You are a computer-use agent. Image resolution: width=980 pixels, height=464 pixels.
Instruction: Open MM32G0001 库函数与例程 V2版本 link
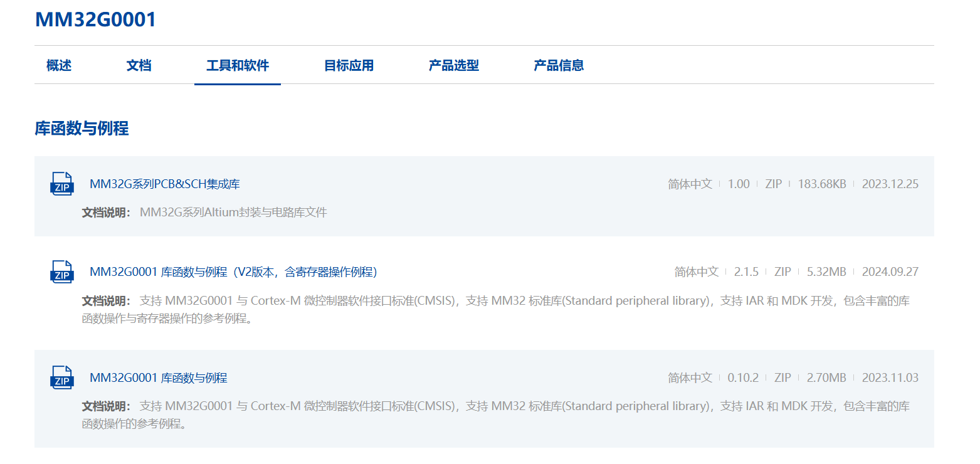point(233,272)
